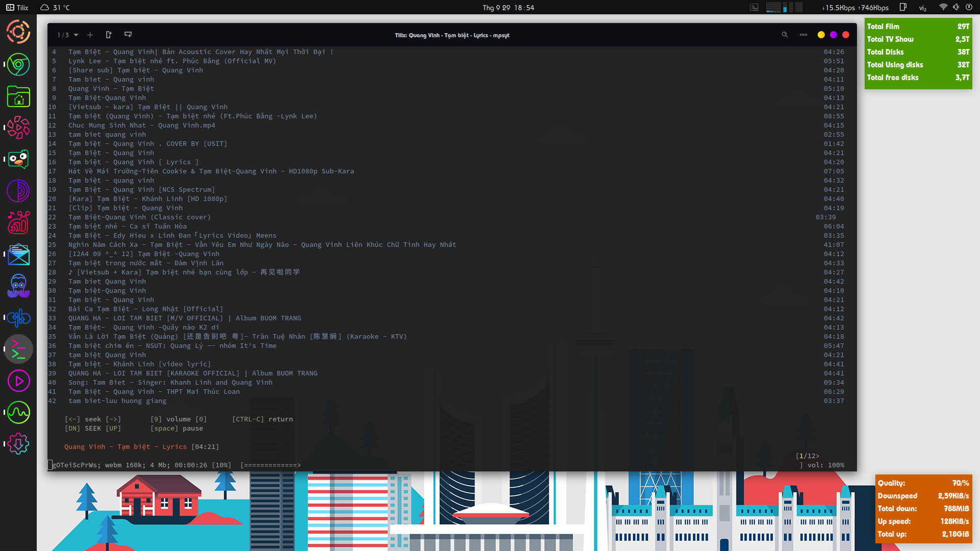Open the power menu icon

(969, 7)
